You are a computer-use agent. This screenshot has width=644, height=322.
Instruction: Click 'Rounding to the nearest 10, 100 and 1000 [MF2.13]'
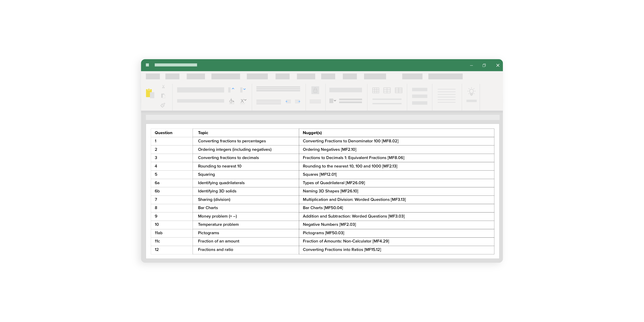pos(397,166)
